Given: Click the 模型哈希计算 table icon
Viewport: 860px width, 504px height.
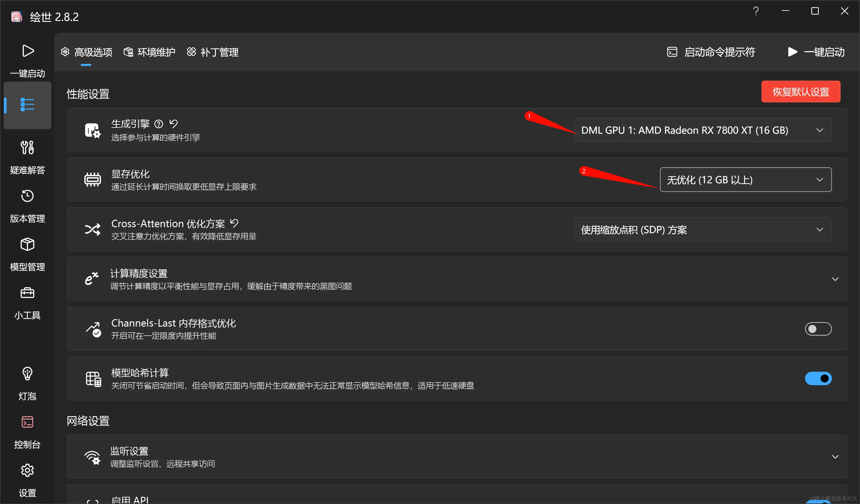Looking at the screenshot, I should coord(93,379).
